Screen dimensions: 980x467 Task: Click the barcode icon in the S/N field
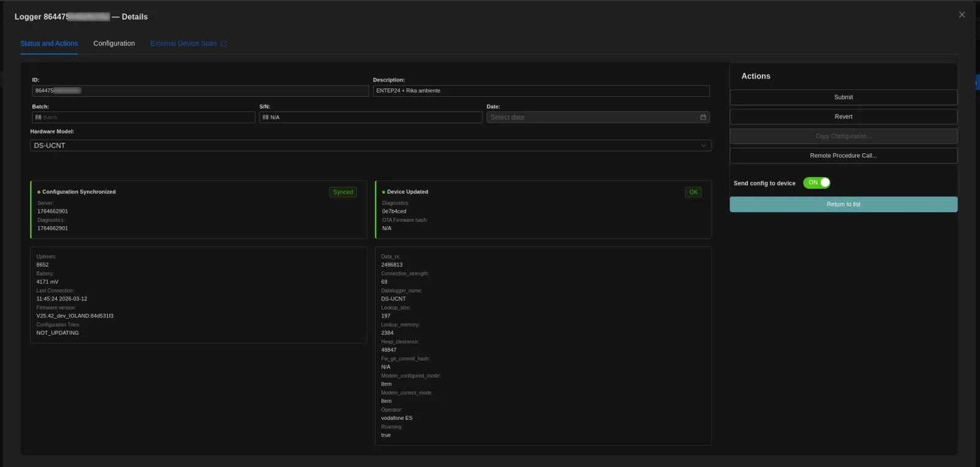pos(266,117)
